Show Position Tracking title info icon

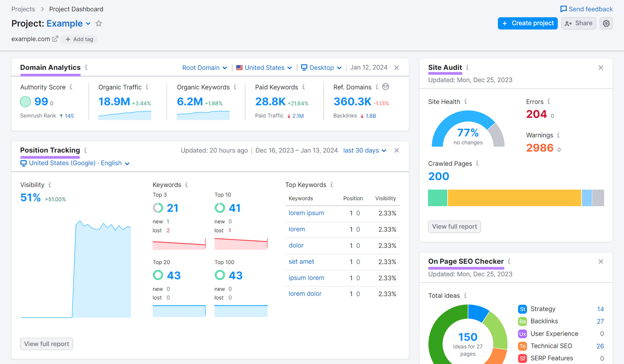pos(85,150)
